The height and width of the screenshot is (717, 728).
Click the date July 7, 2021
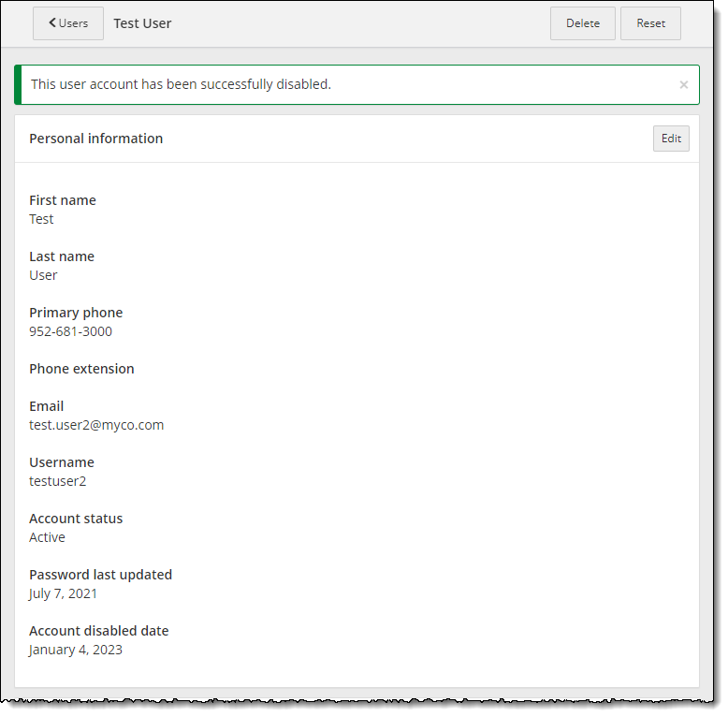tap(63, 593)
